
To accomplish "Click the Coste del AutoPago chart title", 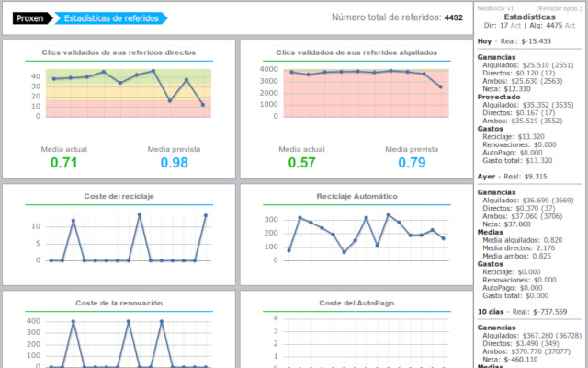I will 356,303.
